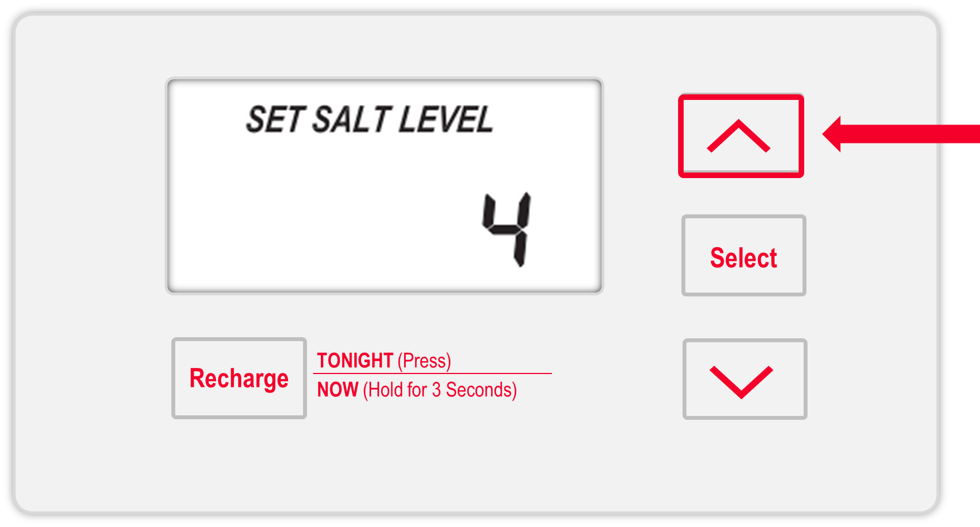The height and width of the screenshot is (527, 980).
Task: Click the NOW (Hold for 3 Seconds) label
Action: 417,390
